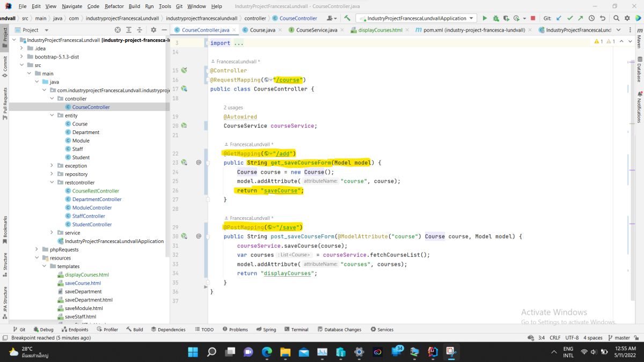Collapse the controller package
The height and width of the screenshot is (362, 644).
pos(52,99)
